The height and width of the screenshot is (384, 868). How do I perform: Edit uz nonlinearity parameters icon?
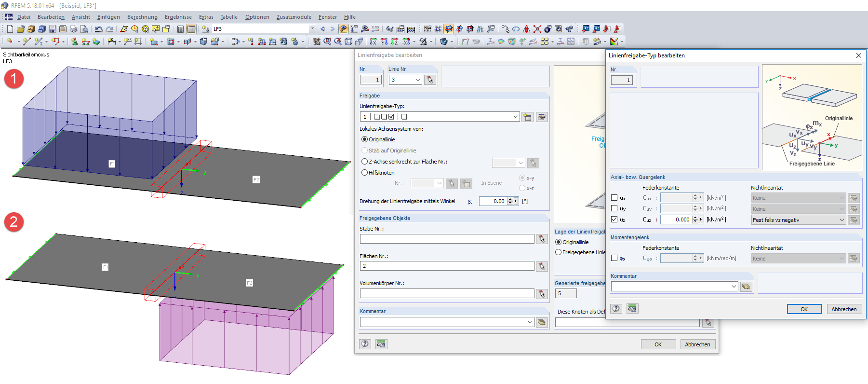(854, 219)
